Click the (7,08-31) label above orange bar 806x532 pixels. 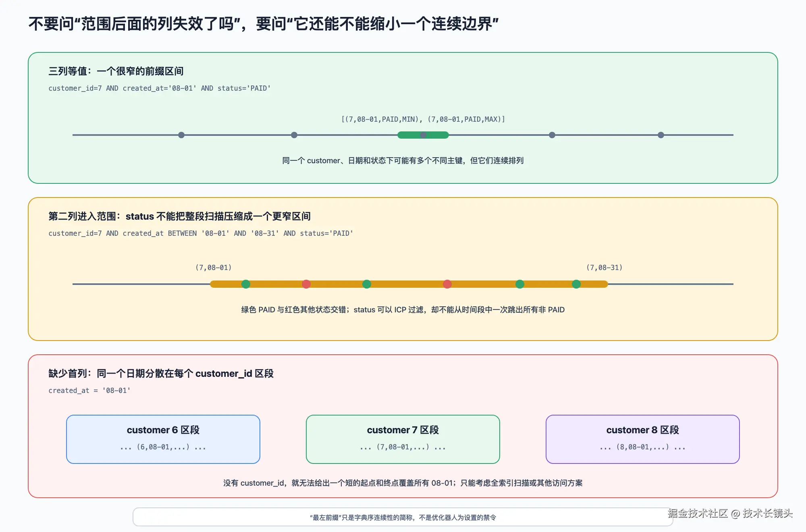[604, 268]
